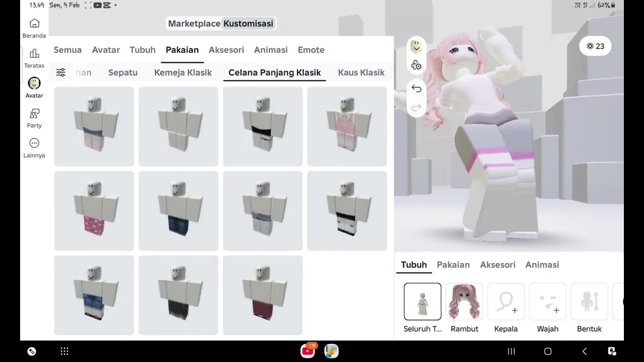Image resolution: width=644 pixels, height=362 pixels.
Task: Select the blue pants with white shoes thumbnail
Action: pos(94,295)
